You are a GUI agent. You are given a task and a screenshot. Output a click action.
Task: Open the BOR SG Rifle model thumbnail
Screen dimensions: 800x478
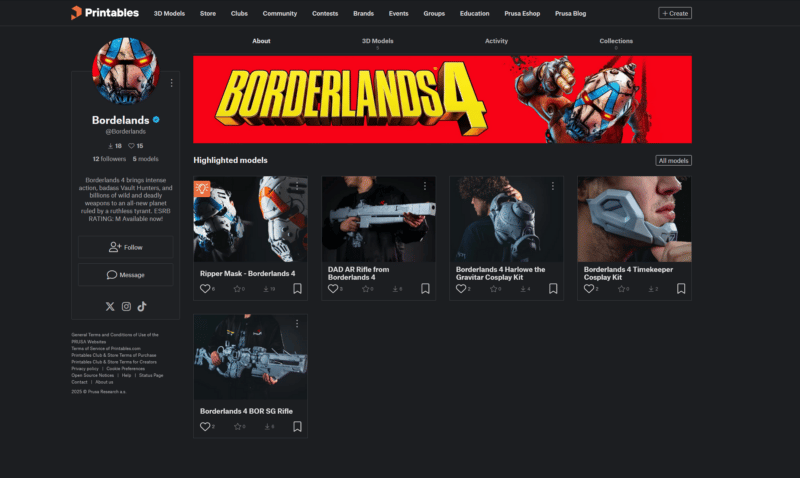pos(251,357)
